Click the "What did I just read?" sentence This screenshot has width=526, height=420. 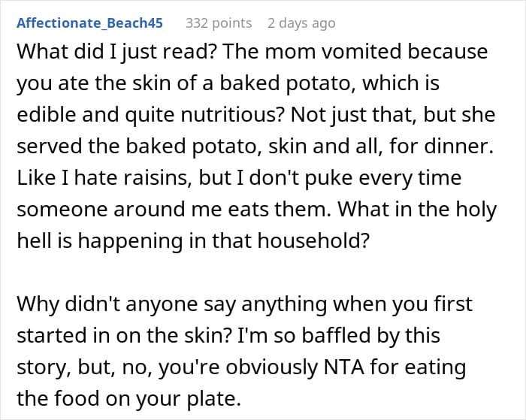coord(114,53)
